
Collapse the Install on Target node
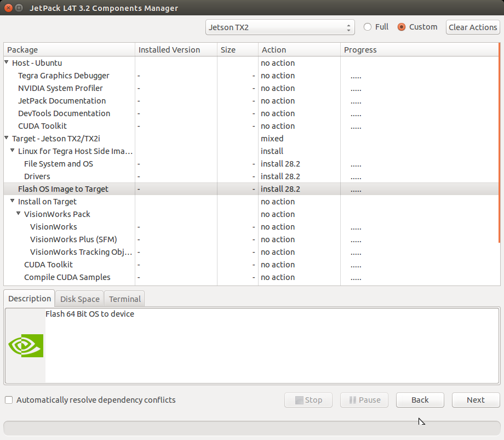coord(13,202)
